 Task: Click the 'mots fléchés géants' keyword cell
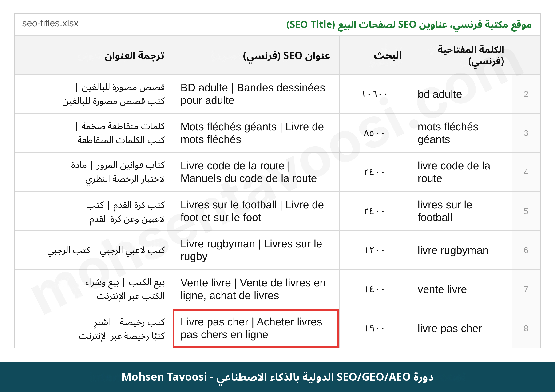pyautogui.click(x=461, y=133)
